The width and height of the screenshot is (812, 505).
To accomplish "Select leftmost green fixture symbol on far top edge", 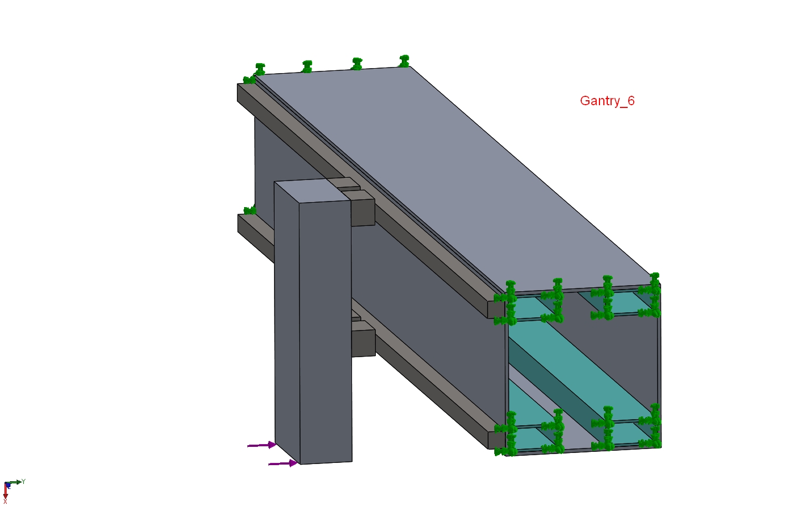I will tap(259, 70).
